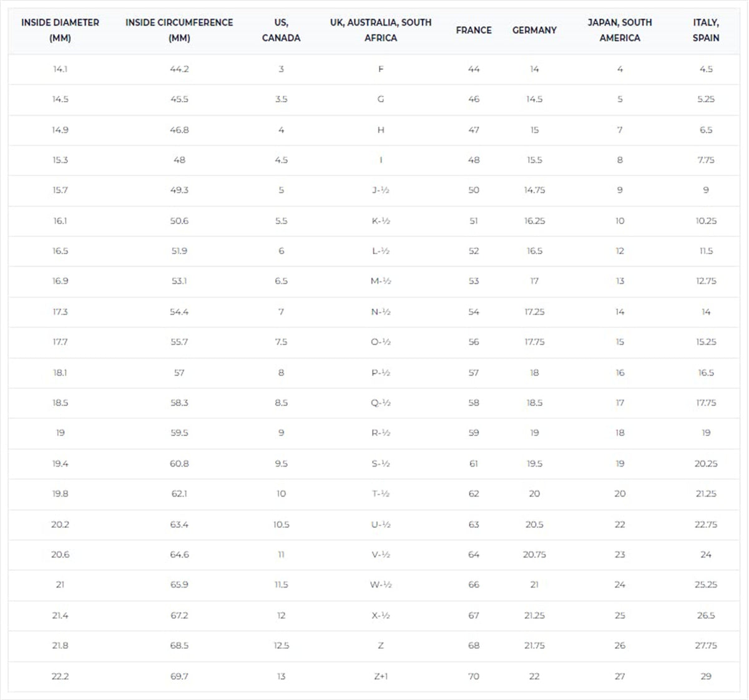Click the 22.2 inside diameter cell
749x700 pixels.
60,676
